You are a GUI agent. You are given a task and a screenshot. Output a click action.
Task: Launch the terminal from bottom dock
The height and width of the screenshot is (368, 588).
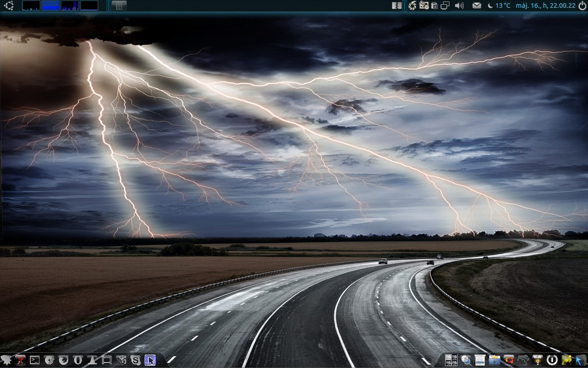pos(34,360)
